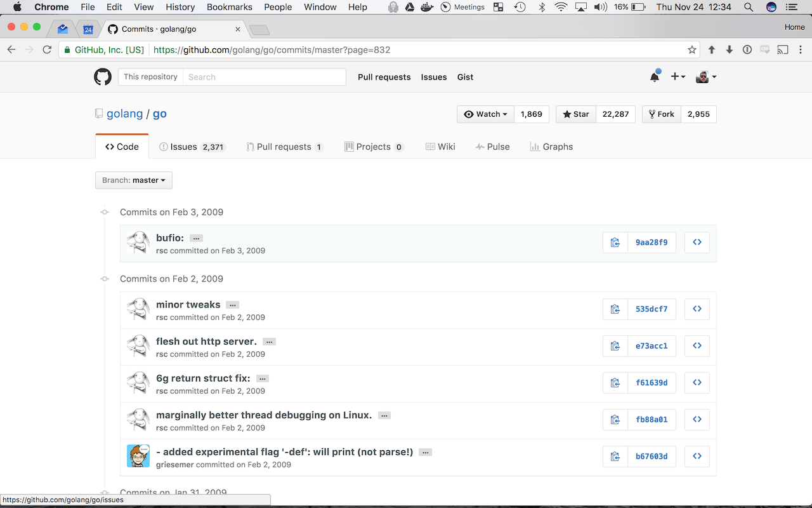Open the notifications bell icon
The width and height of the screenshot is (812, 508).
click(x=655, y=77)
